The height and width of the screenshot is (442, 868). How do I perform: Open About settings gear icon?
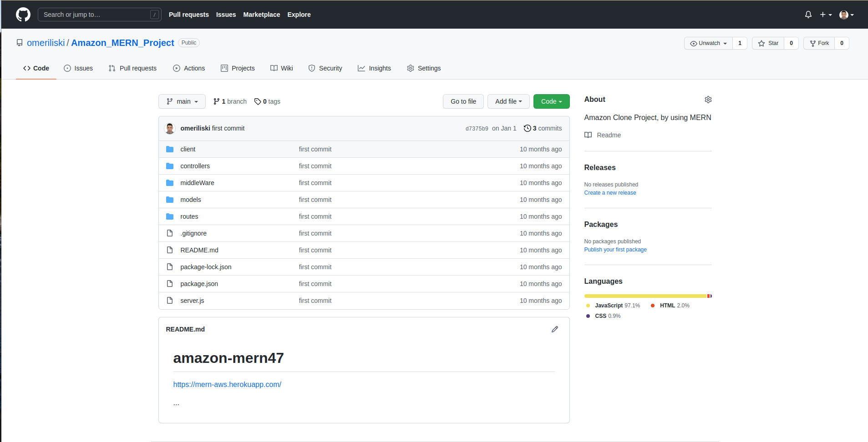coord(708,100)
